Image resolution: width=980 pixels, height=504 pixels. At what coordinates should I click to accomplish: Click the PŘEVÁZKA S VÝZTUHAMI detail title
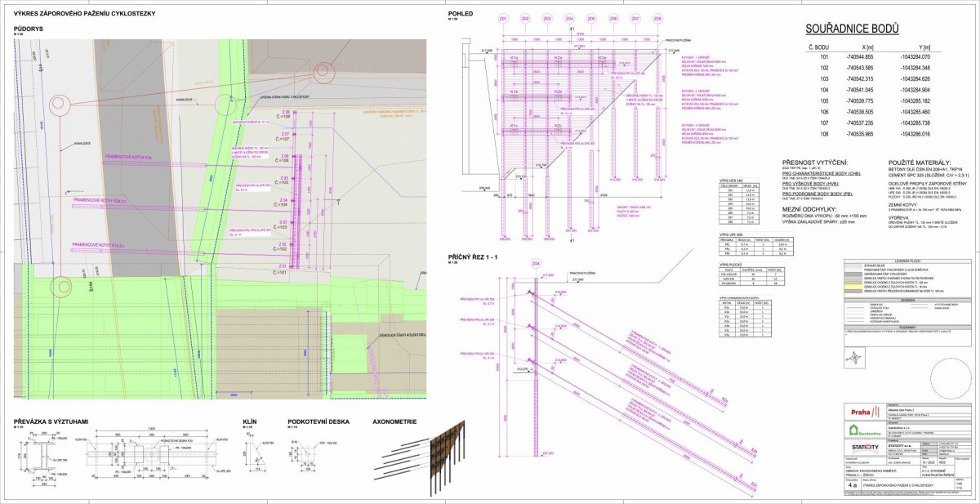coord(51,422)
